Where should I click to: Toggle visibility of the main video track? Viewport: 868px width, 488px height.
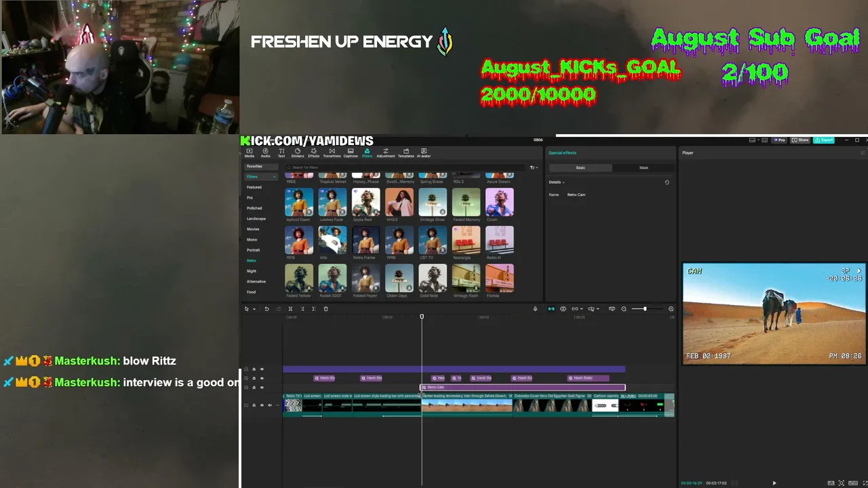click(262, 405)
